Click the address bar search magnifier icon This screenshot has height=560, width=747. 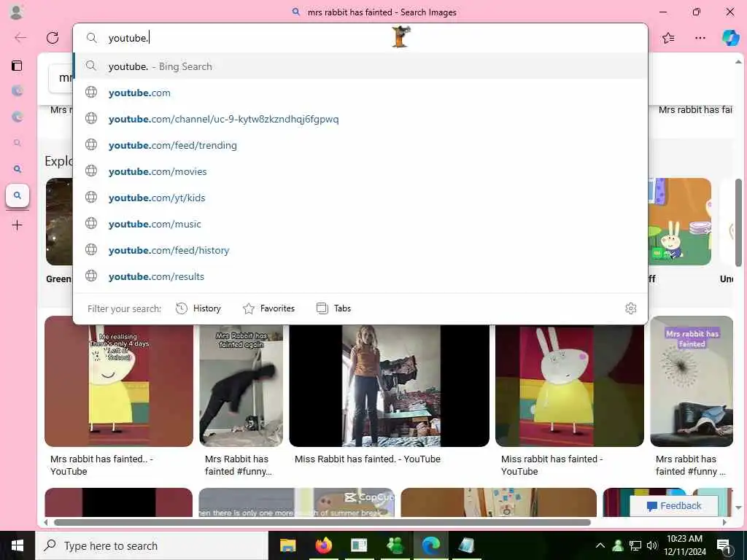click(91, 38)
